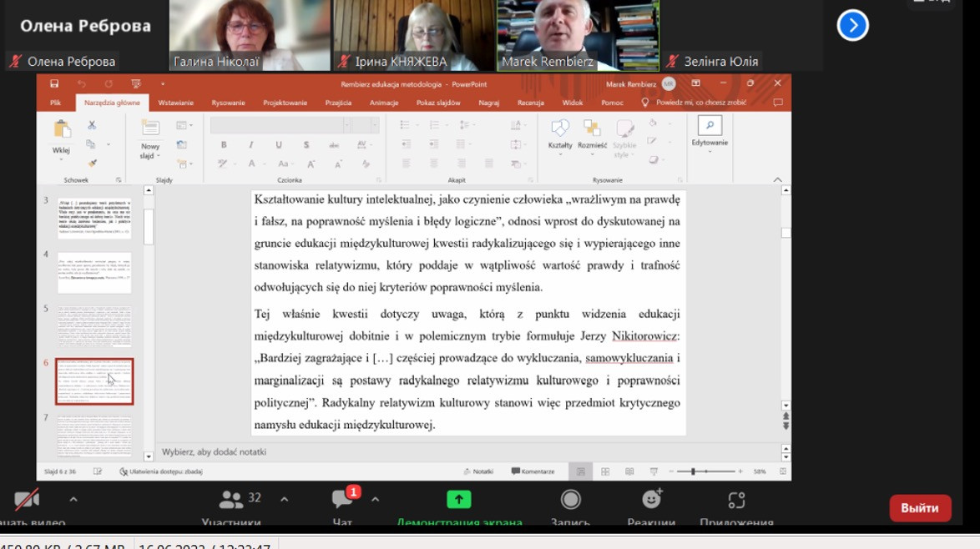Save the presentation with the floppy disk icon
This screenshot has width=980, height=549.
point(54,83)
